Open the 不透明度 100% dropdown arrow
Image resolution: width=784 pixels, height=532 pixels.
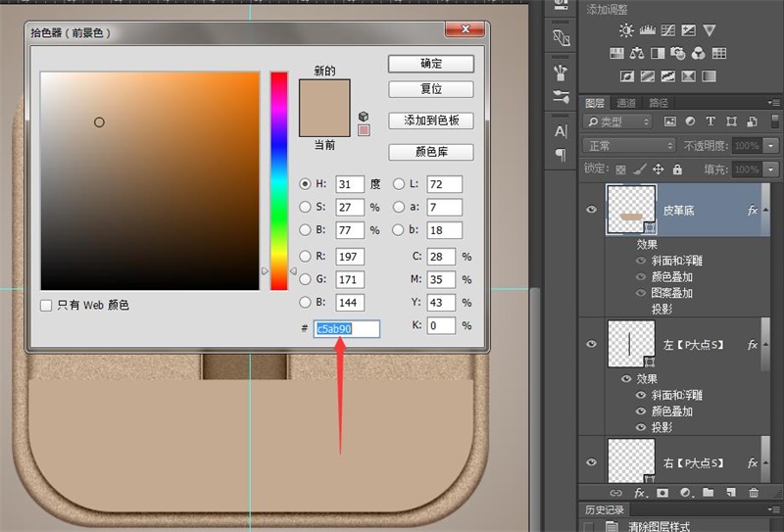coord(770,146)
